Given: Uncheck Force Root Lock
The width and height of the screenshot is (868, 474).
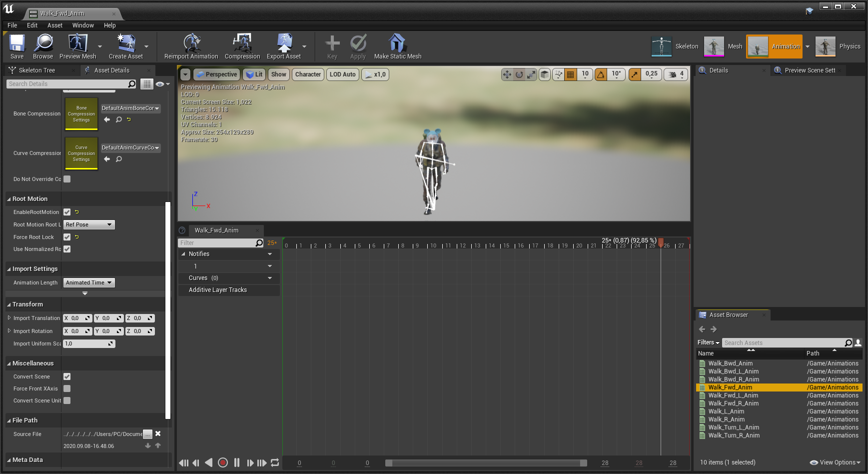Looking at the screenshot, I should (67, 237).
